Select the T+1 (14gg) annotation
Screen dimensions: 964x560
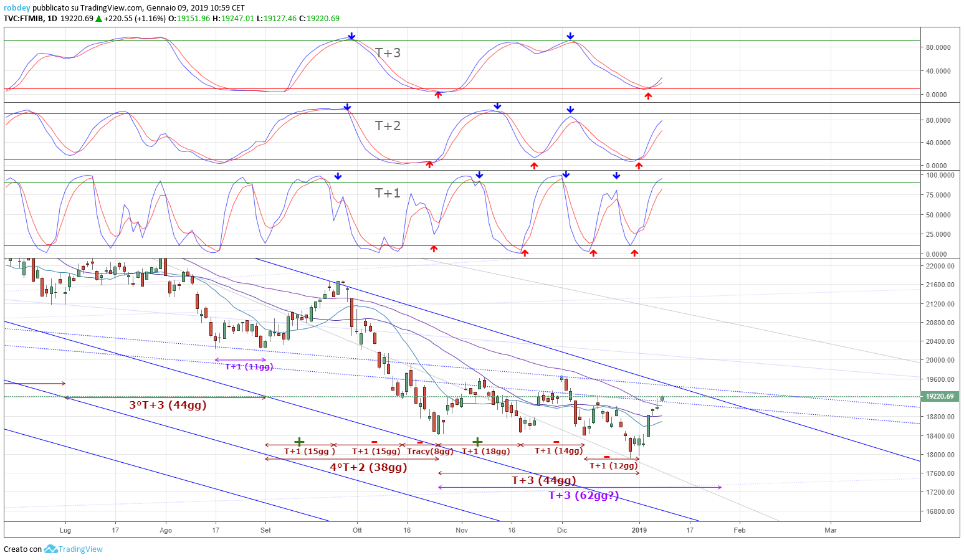point(559,450)
